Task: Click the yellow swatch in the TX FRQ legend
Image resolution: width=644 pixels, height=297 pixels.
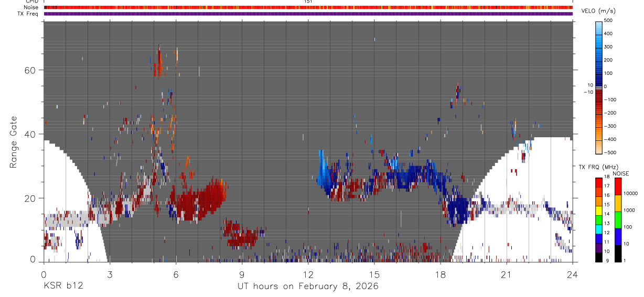Action: coord(599,211)
